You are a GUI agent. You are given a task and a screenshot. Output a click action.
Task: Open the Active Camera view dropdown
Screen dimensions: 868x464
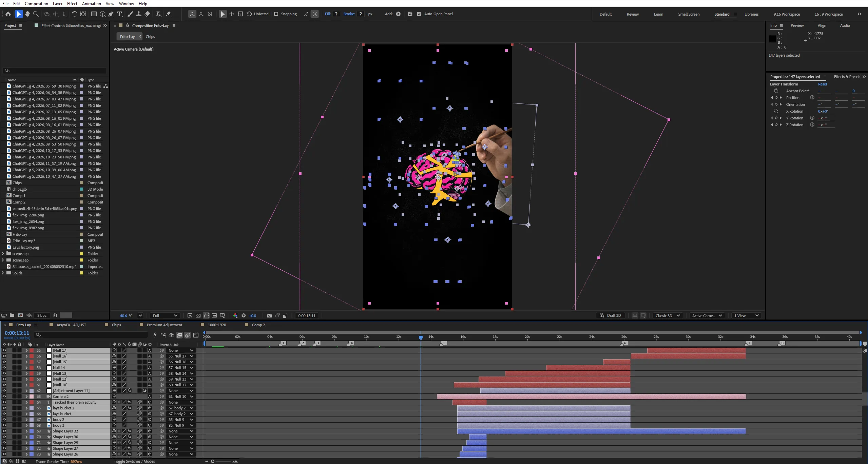pos(707,315)
